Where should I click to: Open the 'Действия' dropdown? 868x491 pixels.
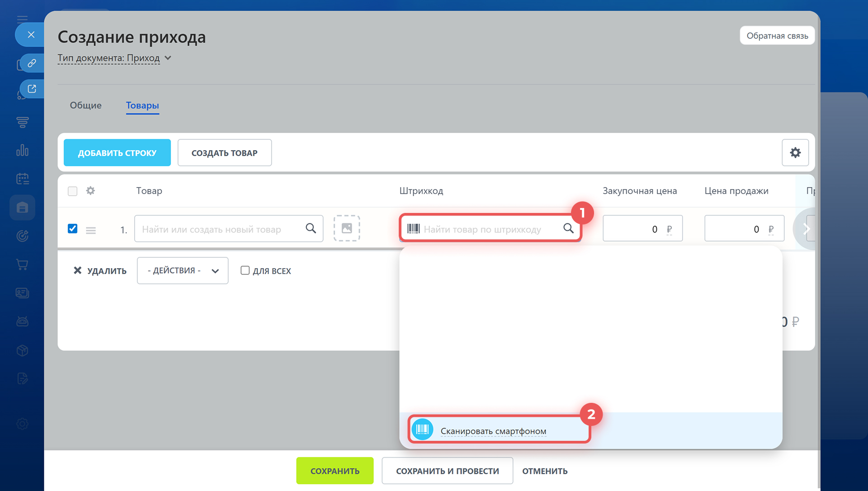click(x=183, y=270)
